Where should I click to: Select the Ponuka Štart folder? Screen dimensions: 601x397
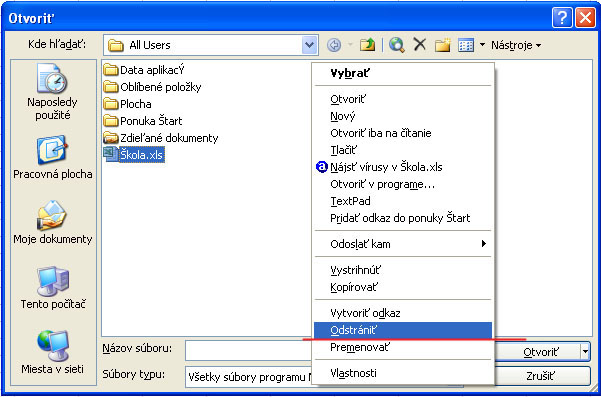(143, 121)
